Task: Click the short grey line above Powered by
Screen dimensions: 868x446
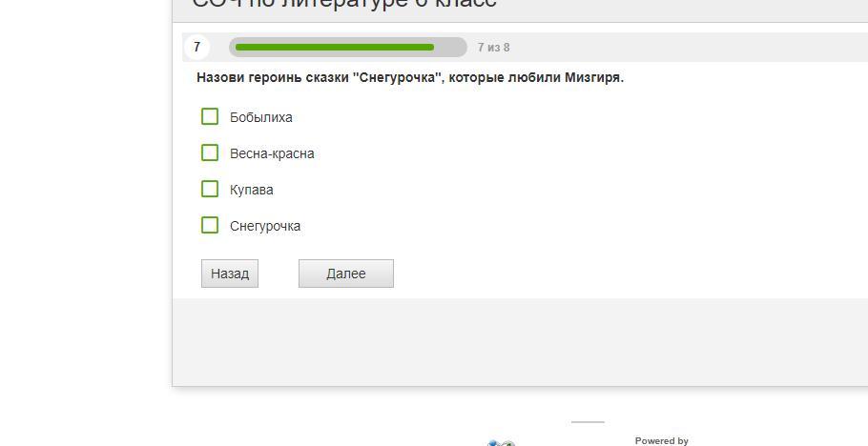Action: click(588, 421)
